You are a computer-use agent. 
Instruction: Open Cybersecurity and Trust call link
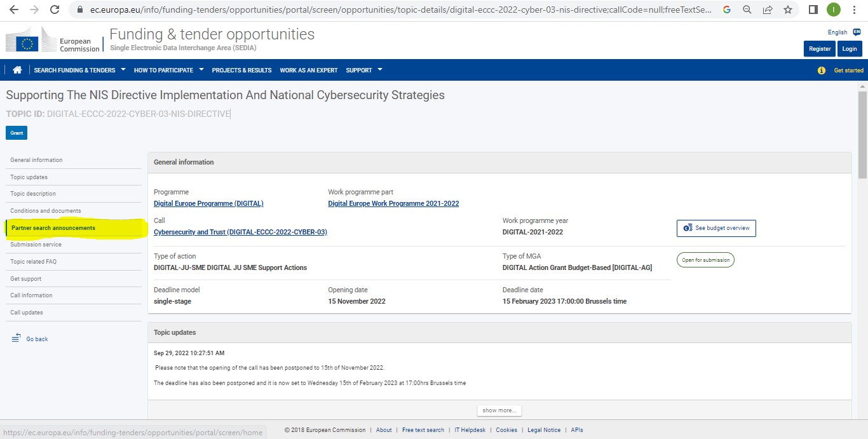[x=240, y=232]
